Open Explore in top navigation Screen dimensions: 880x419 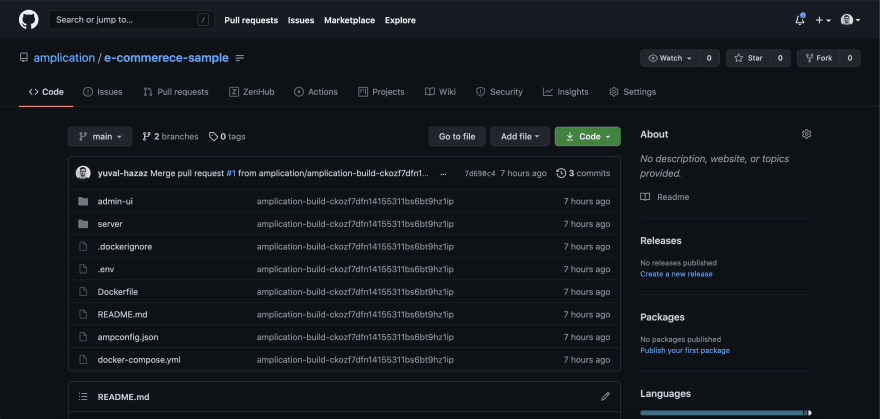(400, 20)
